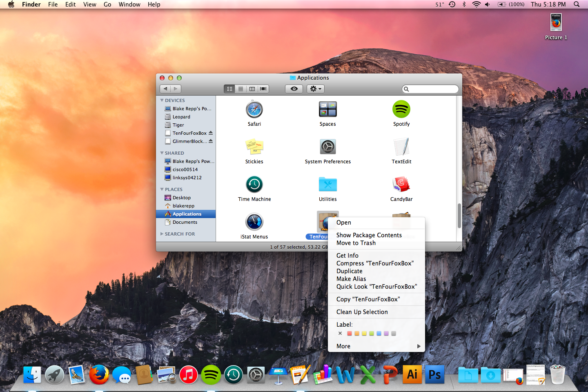Open Safari in the Applications window
588x392 pixels.
[x=254, y=109]
